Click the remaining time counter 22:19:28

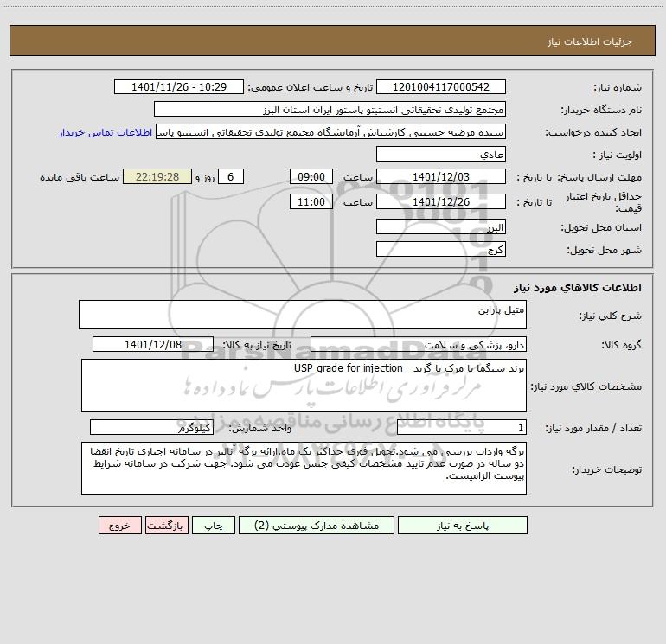point(157,177)
